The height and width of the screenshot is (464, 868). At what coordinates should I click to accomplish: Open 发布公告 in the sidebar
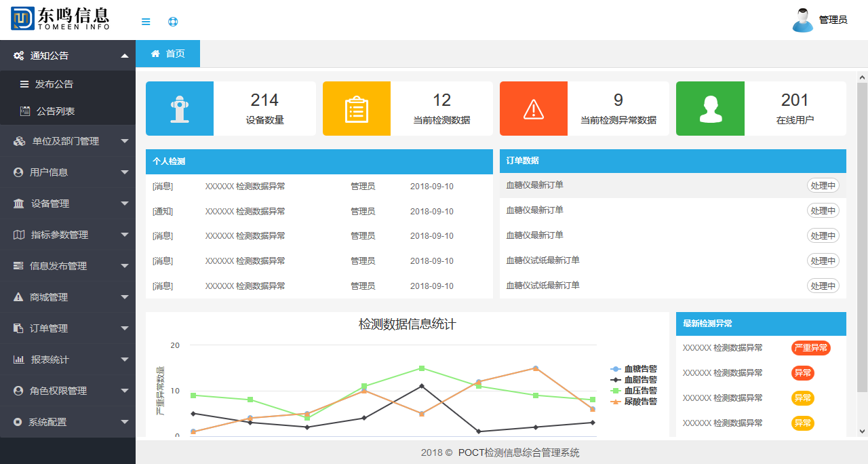click(x=54, y=84)
